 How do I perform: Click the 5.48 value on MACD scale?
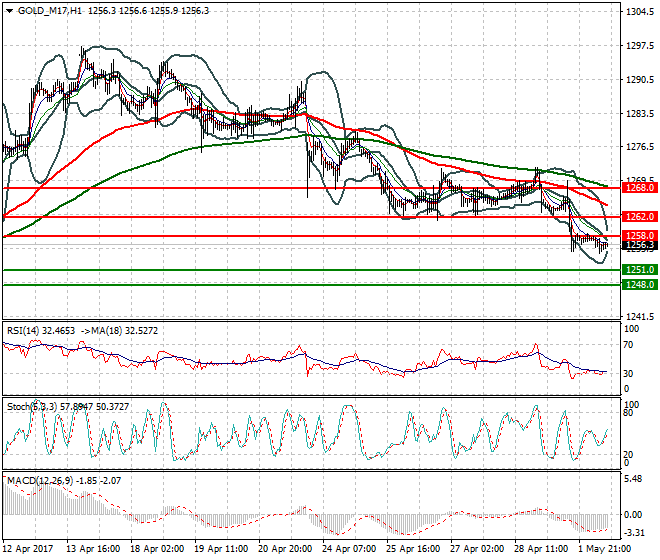pos(633,479)
